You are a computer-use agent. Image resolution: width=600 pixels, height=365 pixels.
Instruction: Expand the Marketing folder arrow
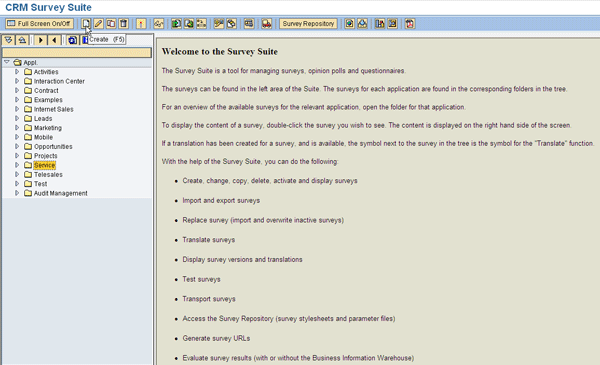click(17, 128)
